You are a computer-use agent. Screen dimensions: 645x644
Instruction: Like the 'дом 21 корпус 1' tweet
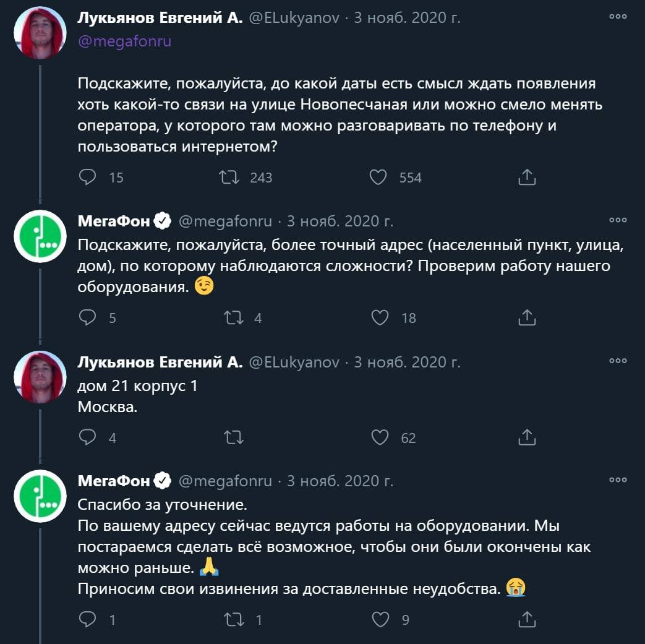(x=380, y=437)
